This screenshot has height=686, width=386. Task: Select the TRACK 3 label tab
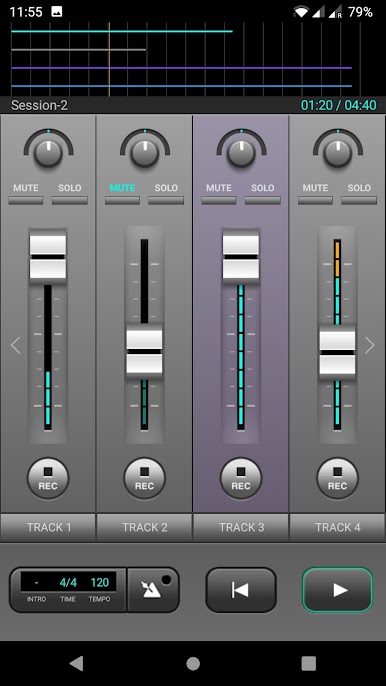tap(241, 527)
